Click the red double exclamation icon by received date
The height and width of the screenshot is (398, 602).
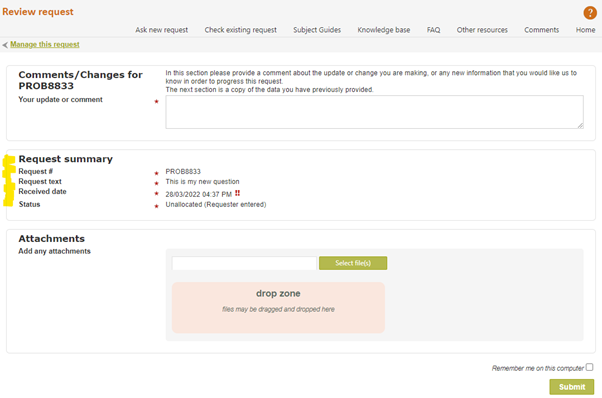[237, 193]
